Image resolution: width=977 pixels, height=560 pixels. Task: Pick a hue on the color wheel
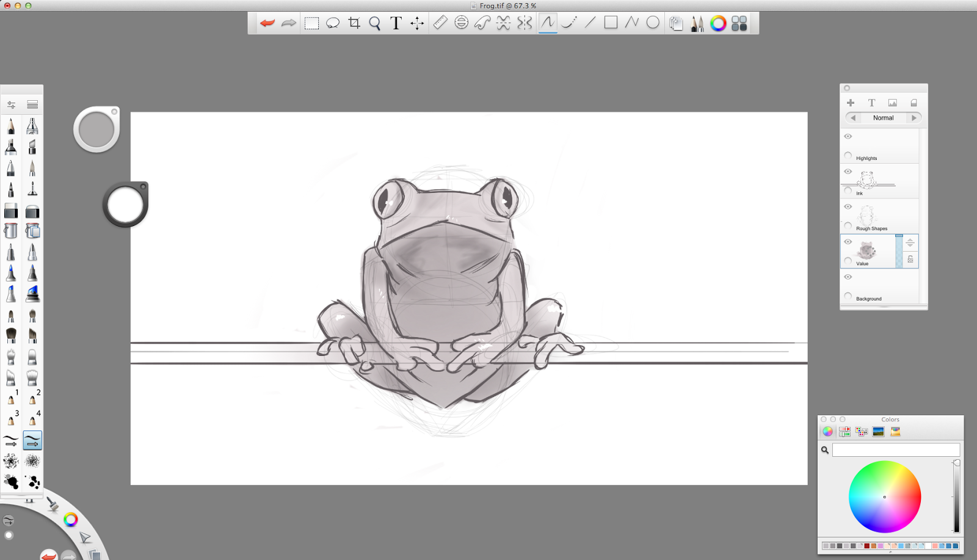885,496
